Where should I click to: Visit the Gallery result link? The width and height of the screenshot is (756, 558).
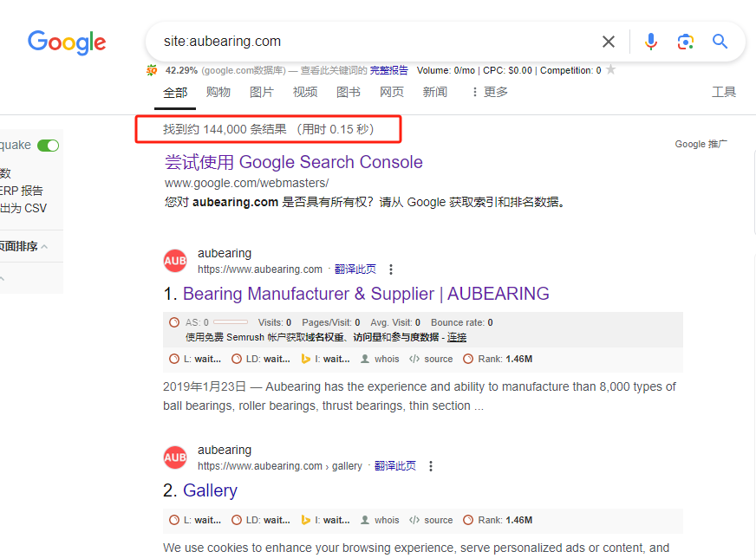pyautogui.click(x=210, y=490)
